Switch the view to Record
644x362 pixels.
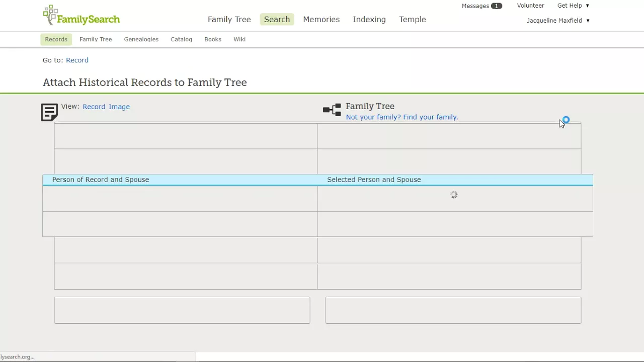(x=94, y=107)
